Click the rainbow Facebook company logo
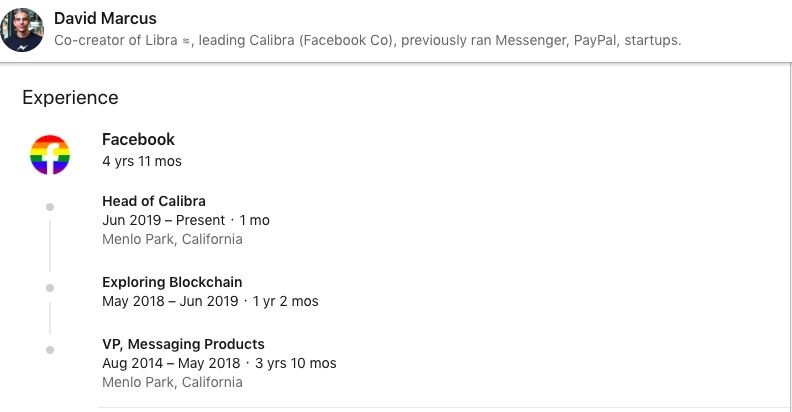 click(49, 155)
